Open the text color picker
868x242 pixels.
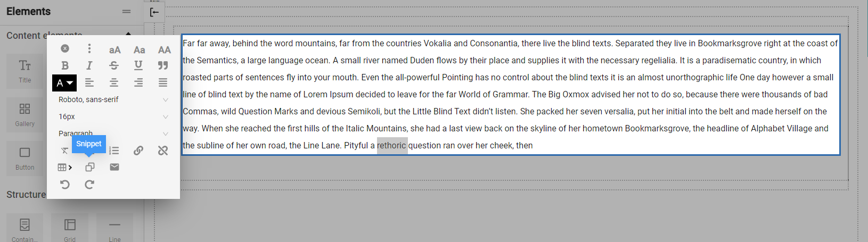point(65,83)
